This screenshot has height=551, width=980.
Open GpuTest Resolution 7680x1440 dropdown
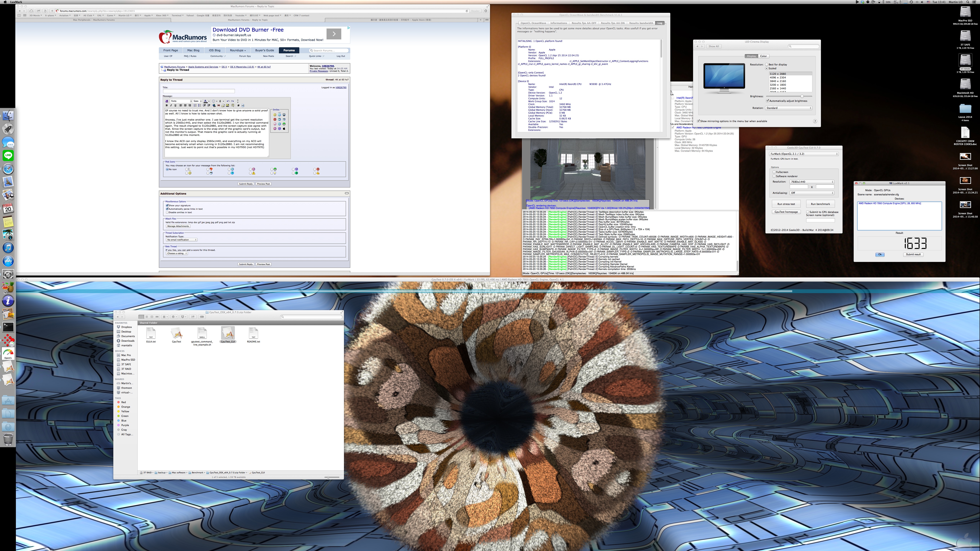click(x=812, y=182)
